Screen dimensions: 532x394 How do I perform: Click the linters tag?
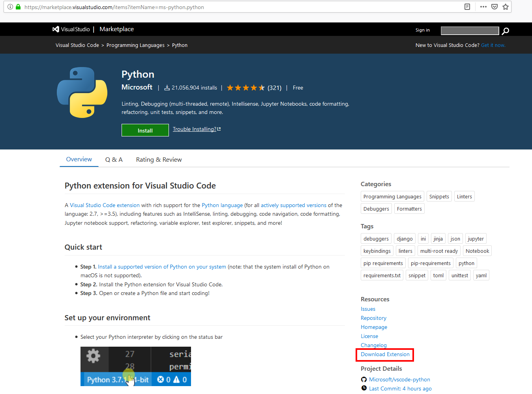click(x=405, y=251)
